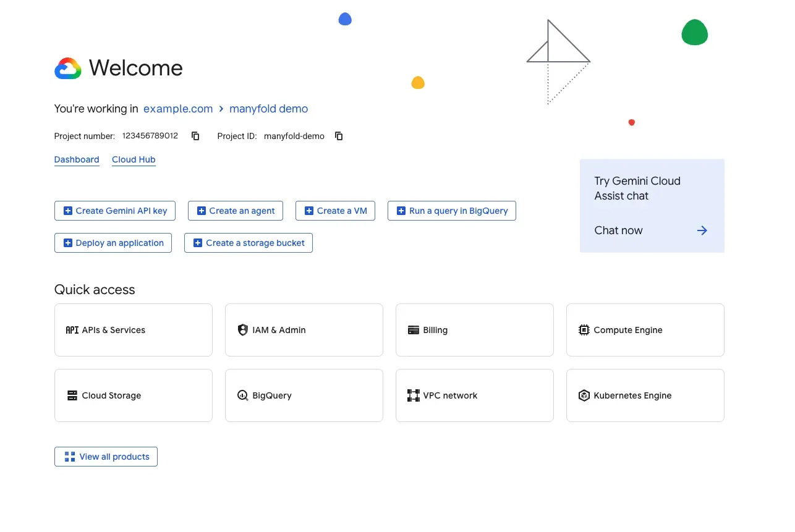Click the 'BigQuery' card label

point(272,395)
